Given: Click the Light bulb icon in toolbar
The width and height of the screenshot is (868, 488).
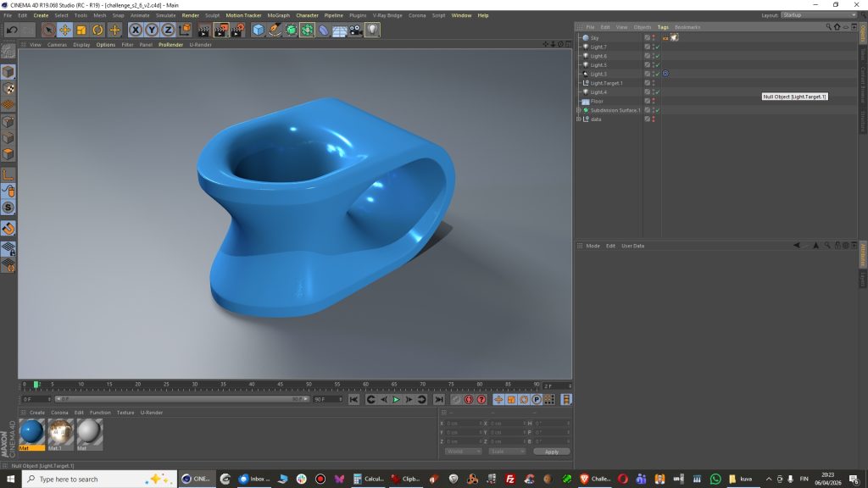Looking at the screenshot, I should (x=372, y=30).
